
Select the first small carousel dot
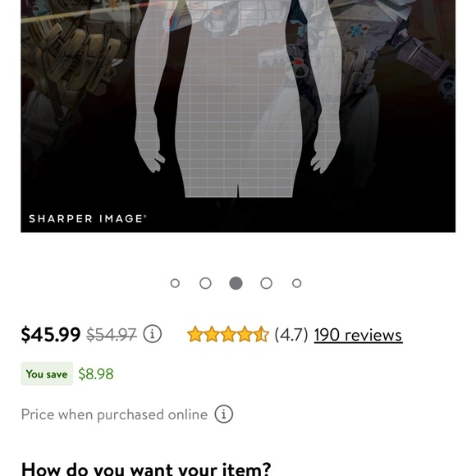[175, 283]
